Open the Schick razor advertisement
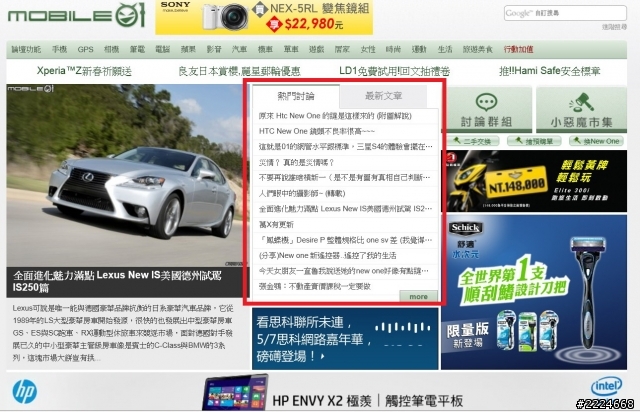640x412 pixels. click(x=534, y=292)
